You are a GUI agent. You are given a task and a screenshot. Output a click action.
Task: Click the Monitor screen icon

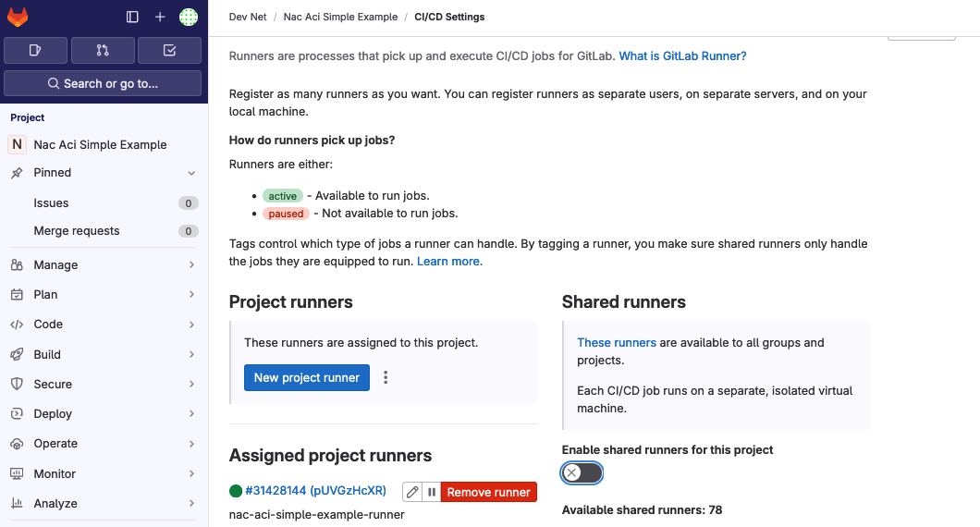(17, 474)
